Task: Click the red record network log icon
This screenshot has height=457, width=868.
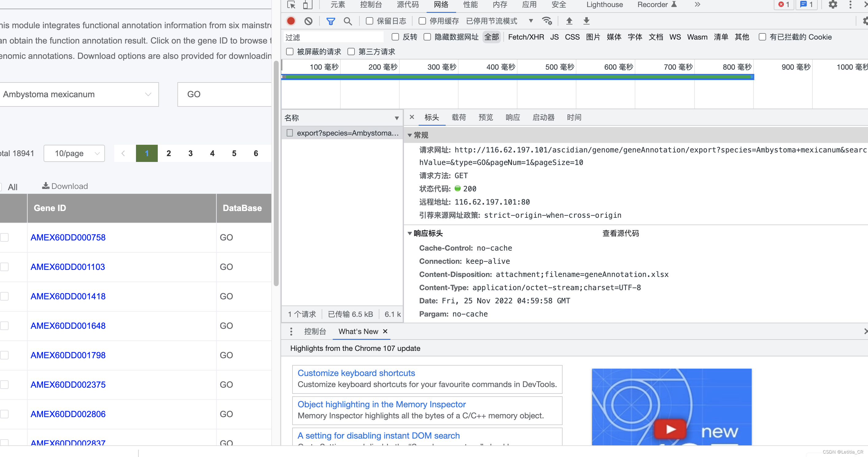Action: point(291,21)
